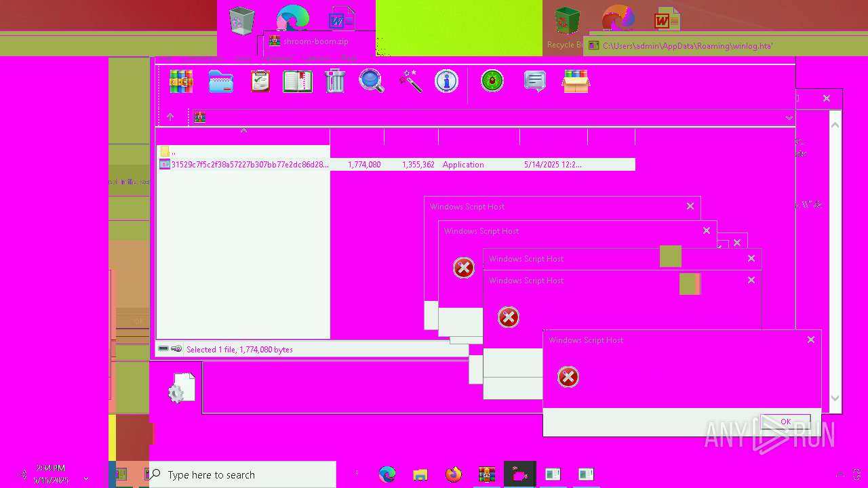Click the shroom-boom.zip title bar

coord(315,41)
